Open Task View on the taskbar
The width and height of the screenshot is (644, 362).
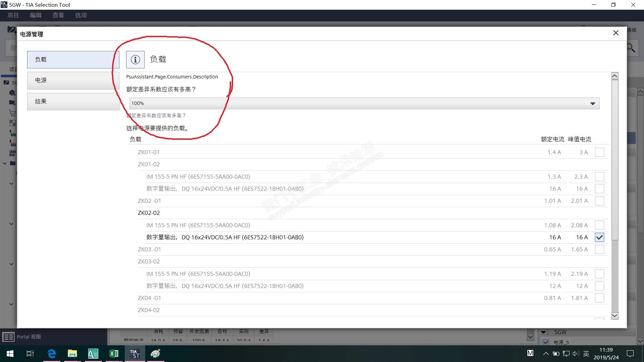pyautogui.click(x=30, y=353)
